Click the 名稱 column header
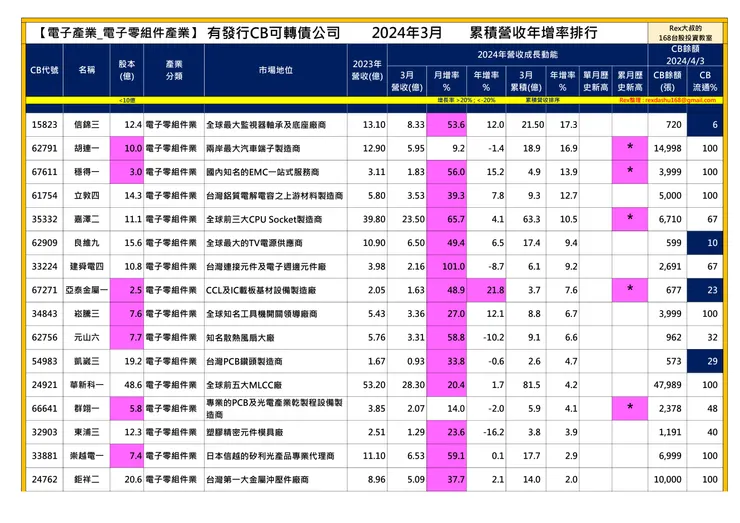The width and height of the screenshot is (740, 523). 87,70
